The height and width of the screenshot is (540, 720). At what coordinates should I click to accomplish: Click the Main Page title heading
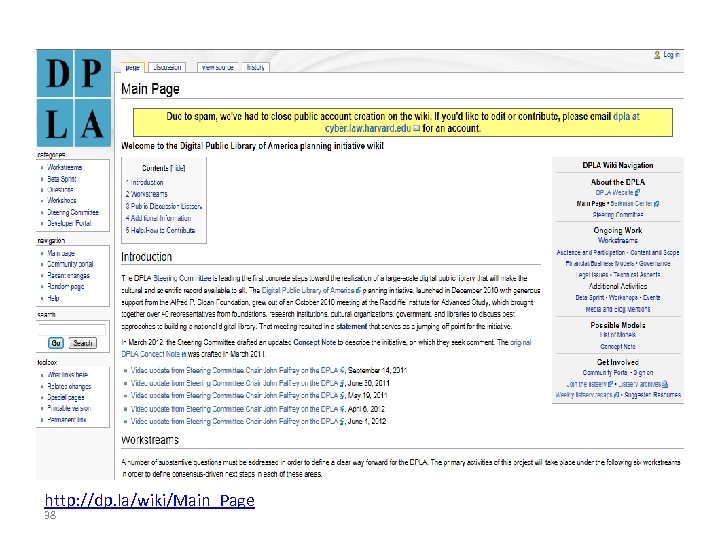[x=150, y=89]
